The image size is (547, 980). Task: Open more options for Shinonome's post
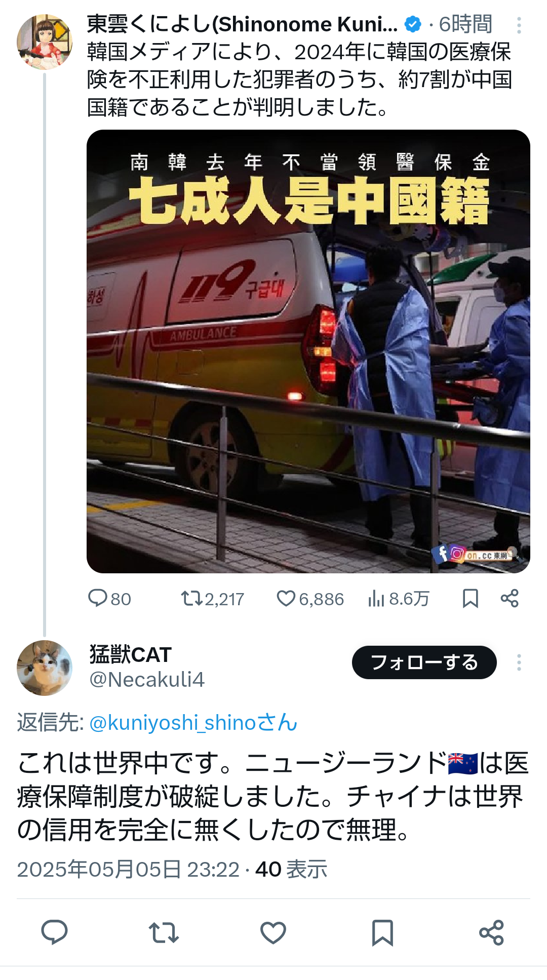519,25
